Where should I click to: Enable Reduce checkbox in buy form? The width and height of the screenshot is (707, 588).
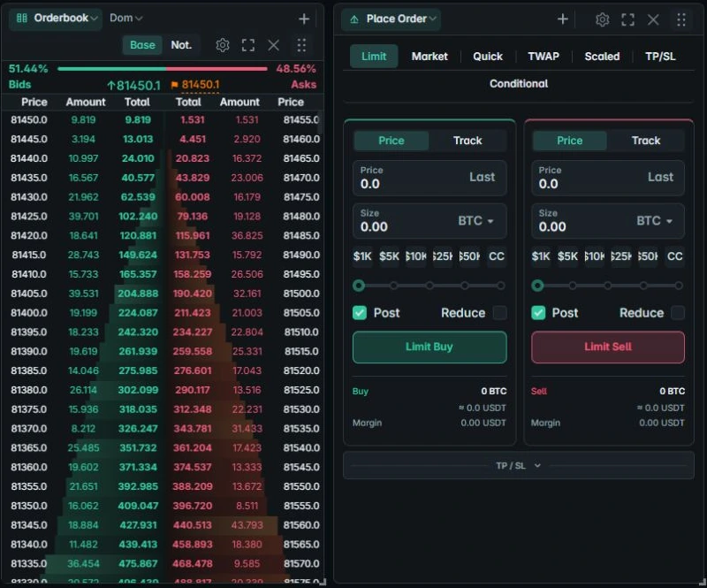pos(499,313)
